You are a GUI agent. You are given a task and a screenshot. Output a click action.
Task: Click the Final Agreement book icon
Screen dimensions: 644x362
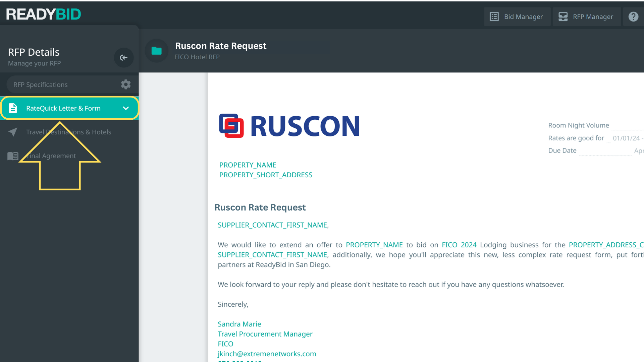tap(13, 156)
